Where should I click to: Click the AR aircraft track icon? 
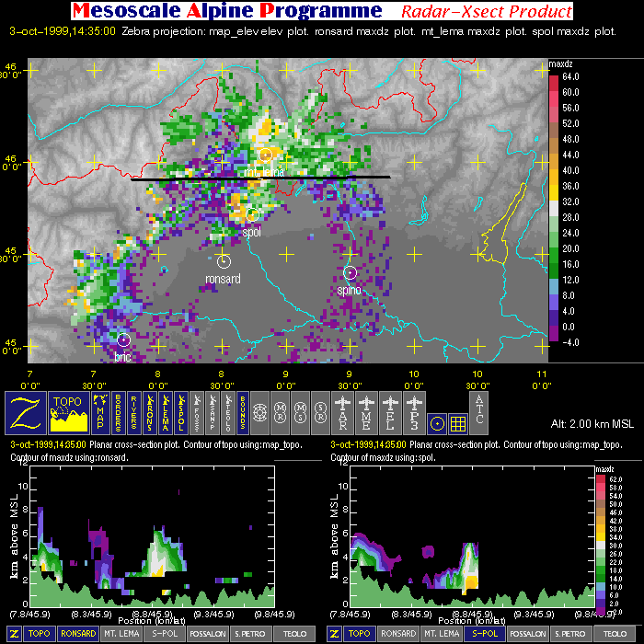pyautogui.click(x=344, y=411)
